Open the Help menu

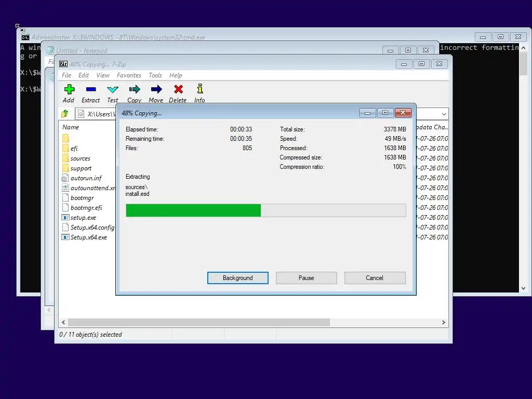176,75
